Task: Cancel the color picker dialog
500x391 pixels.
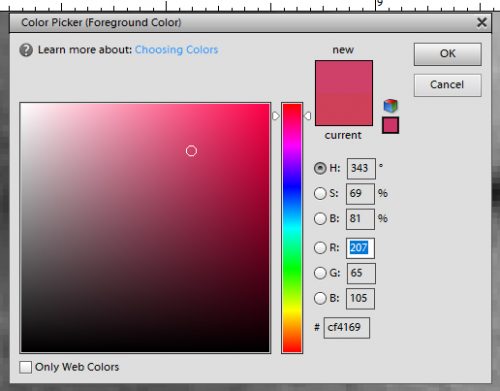Action: (x=448, y=85)
